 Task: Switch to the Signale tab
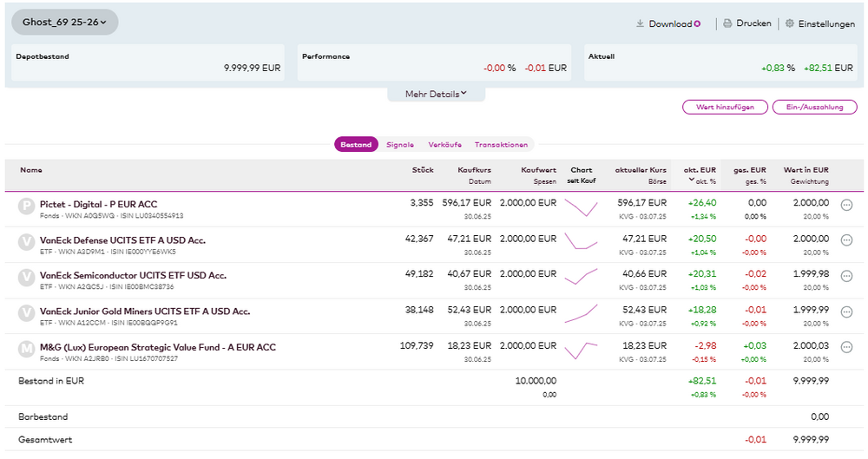(400, 145)
